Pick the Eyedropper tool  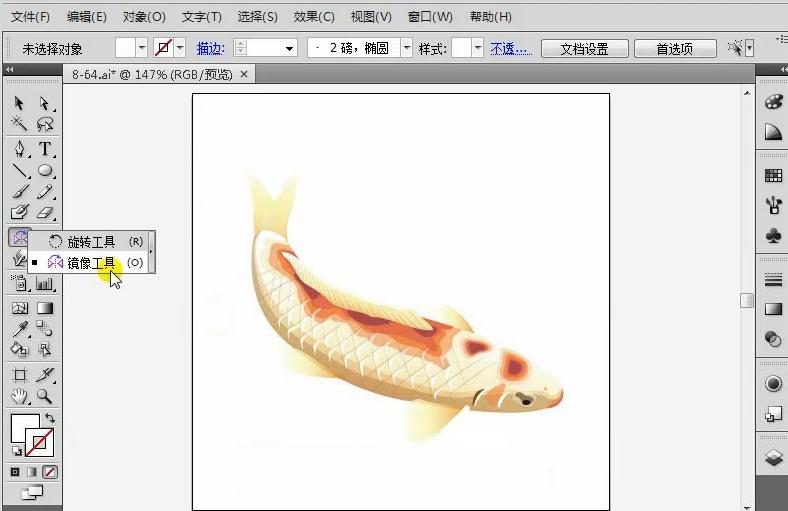19,329
